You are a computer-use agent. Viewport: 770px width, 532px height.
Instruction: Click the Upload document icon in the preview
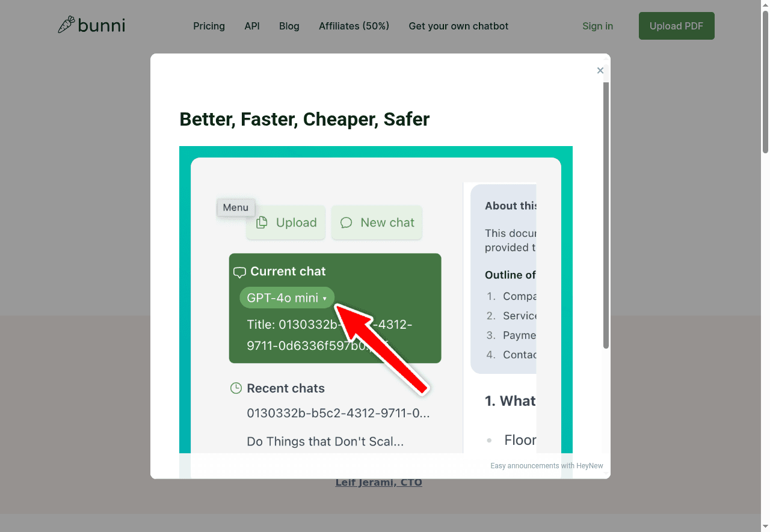[x=262, y=223]
